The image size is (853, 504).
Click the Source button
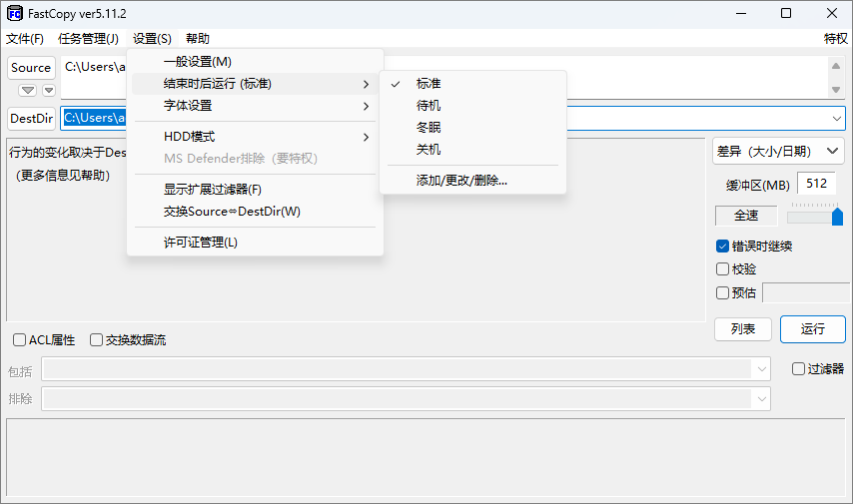(x=31, y=68)
